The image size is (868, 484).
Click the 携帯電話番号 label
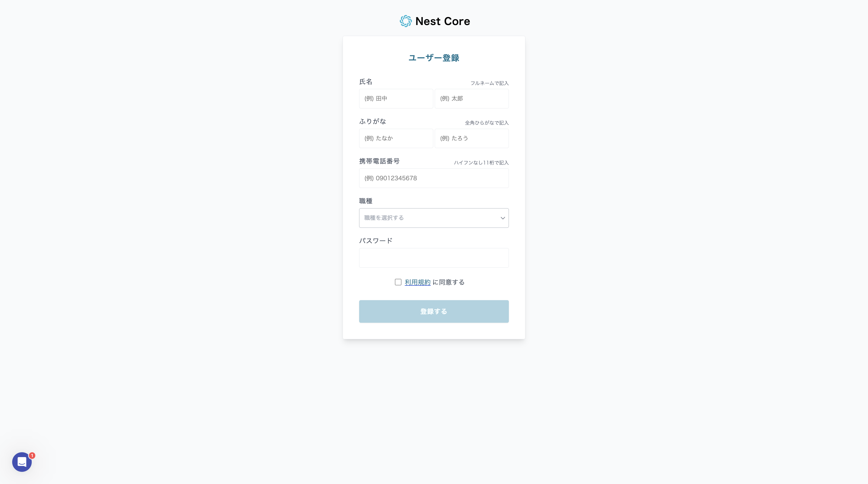pos(379,161)
